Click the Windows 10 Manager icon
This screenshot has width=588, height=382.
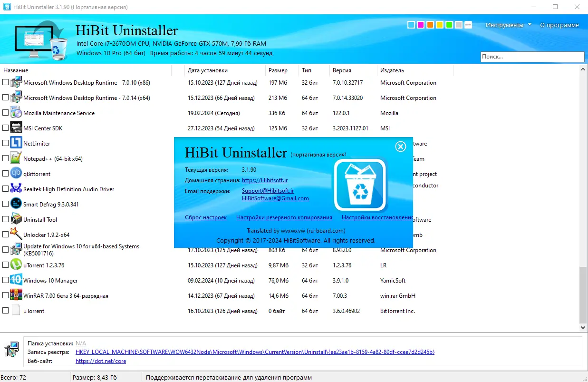pos(16,280)
